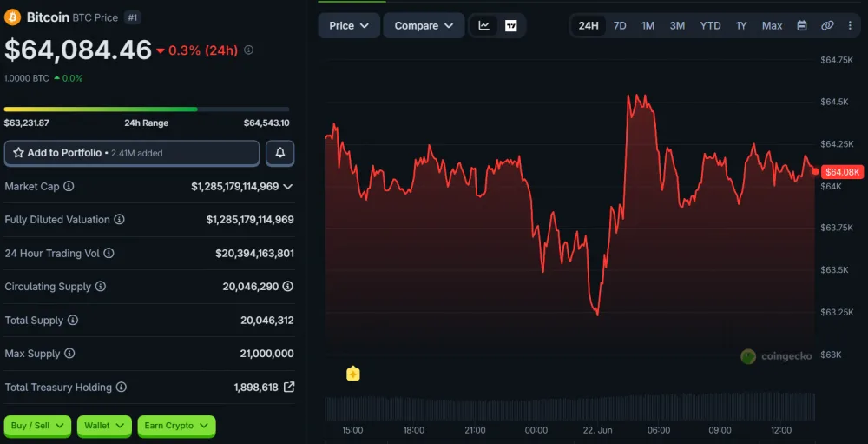Expand Market Cap chevron
The width and height of the screenshot is (868, 444).
288,187
